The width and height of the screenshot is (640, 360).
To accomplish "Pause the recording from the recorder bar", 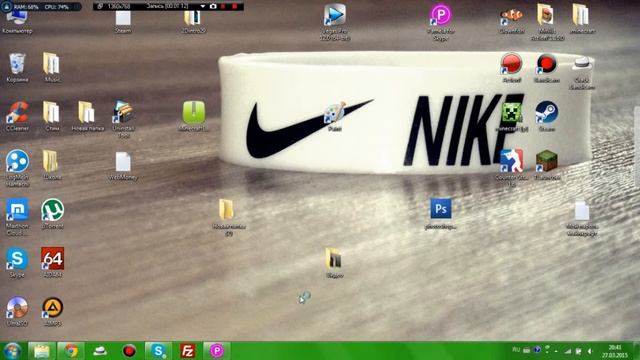I will point(223,7).
